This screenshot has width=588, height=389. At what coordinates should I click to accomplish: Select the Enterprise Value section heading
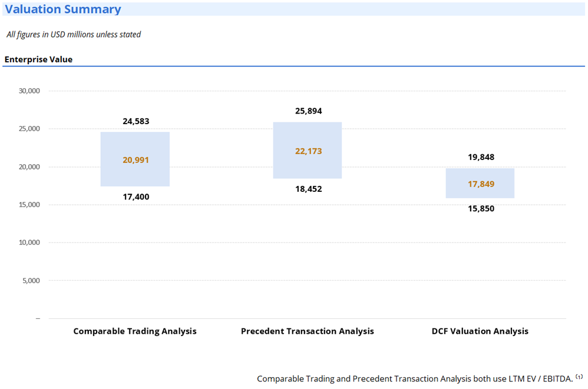pyautogui.click(x=38, y=59)
